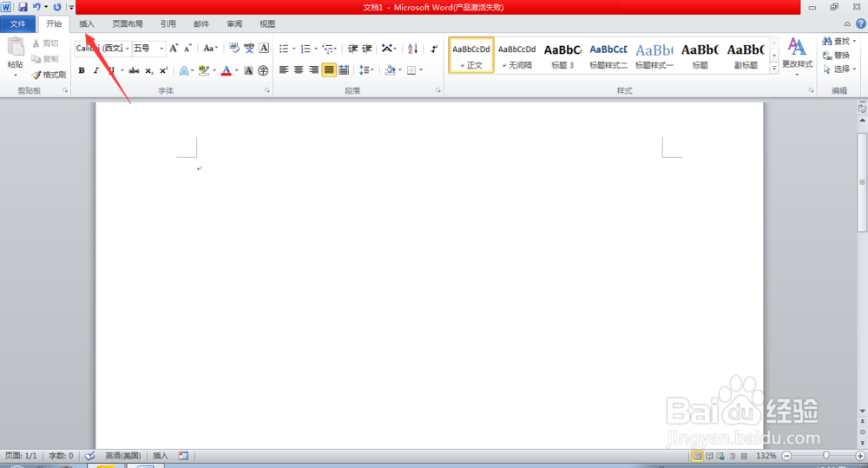This screenshot has height=468, width=868.
Task: Switch to the Mailings (邮件) tab
Action: click(x=201, y=23)
